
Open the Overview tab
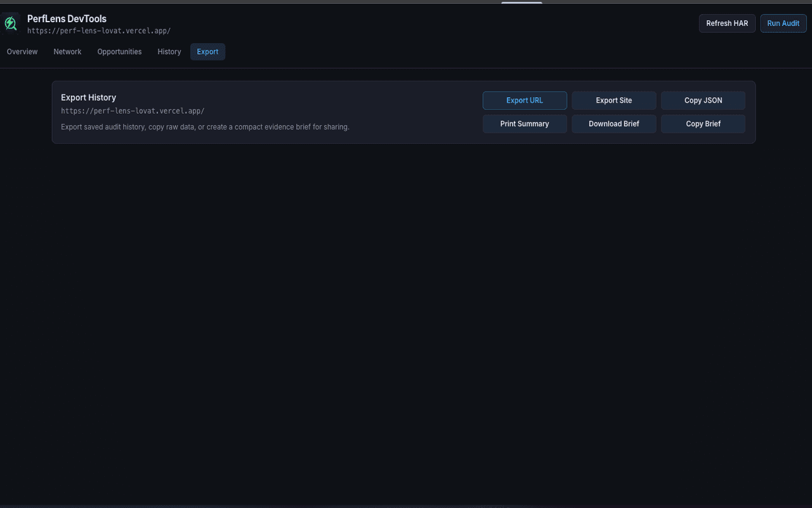pyautogui.click(x=22, y=52)
